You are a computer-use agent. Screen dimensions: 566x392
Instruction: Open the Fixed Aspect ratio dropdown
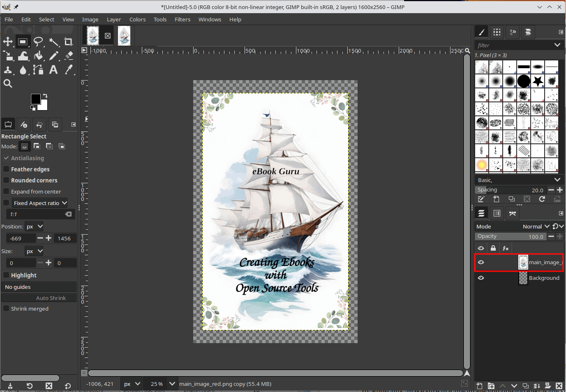point(40,203)
